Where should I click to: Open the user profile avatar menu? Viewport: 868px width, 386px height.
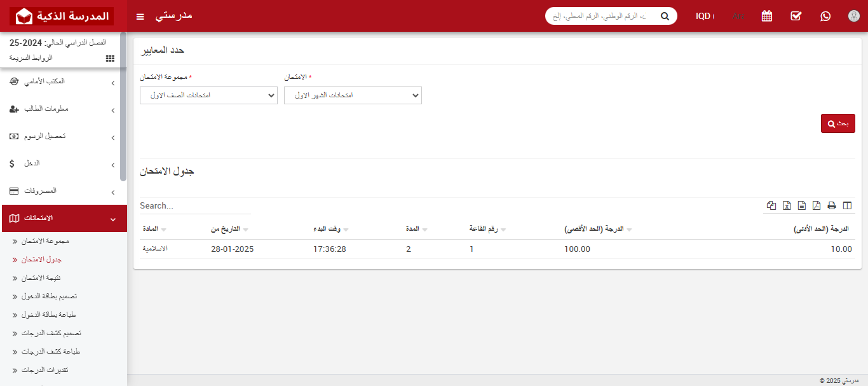(x=853, y=16)
